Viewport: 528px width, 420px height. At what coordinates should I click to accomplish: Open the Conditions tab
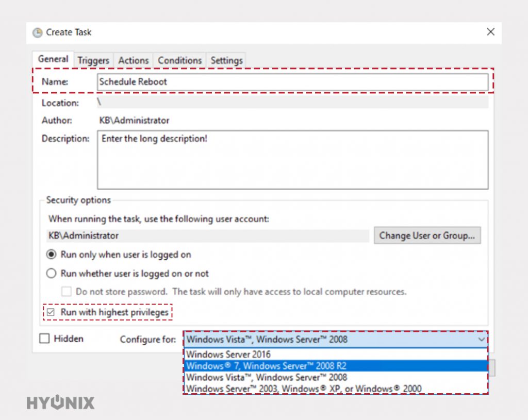pos(179,60)
